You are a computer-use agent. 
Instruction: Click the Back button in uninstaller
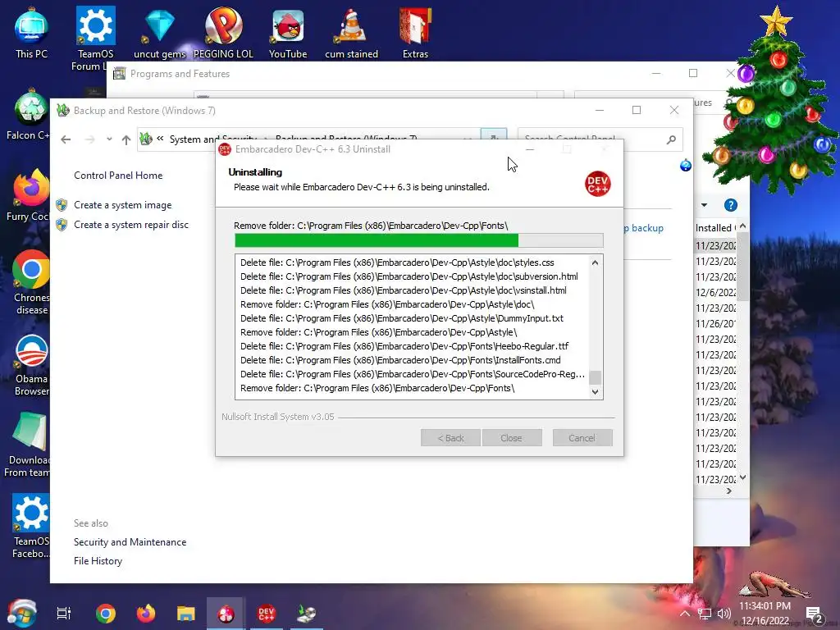[x=450, y=438]
